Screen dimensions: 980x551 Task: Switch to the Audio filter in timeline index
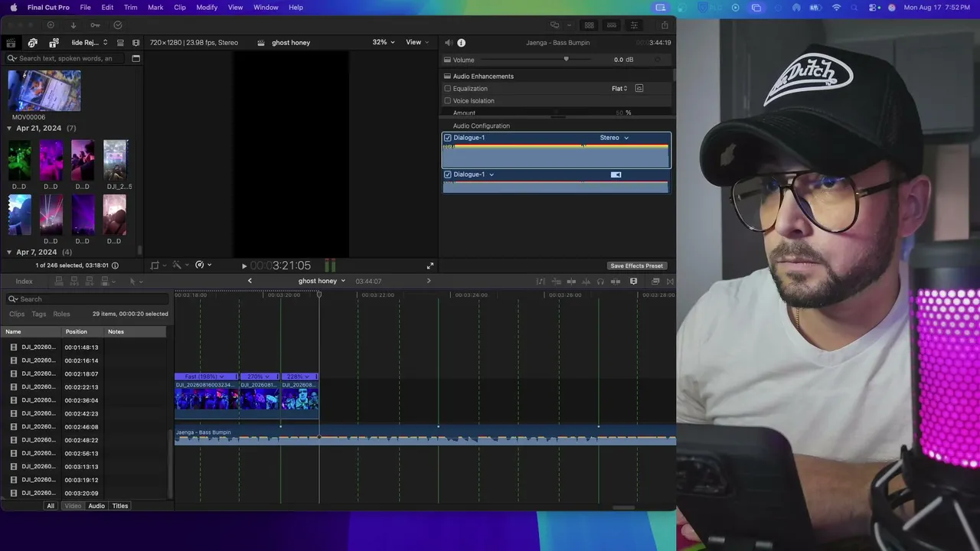tap(96, 506)
